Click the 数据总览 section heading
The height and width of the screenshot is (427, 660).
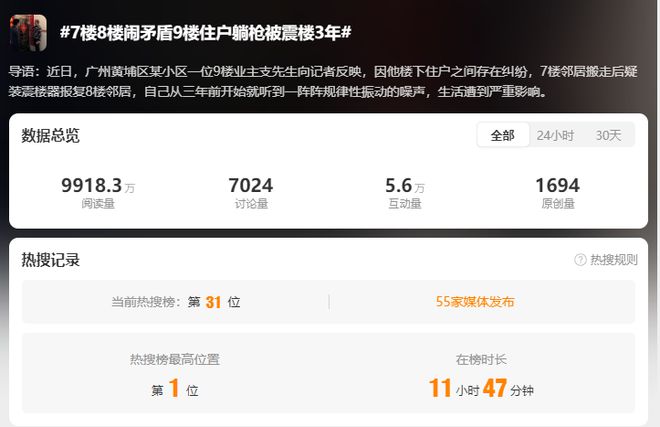coord(51,136)
